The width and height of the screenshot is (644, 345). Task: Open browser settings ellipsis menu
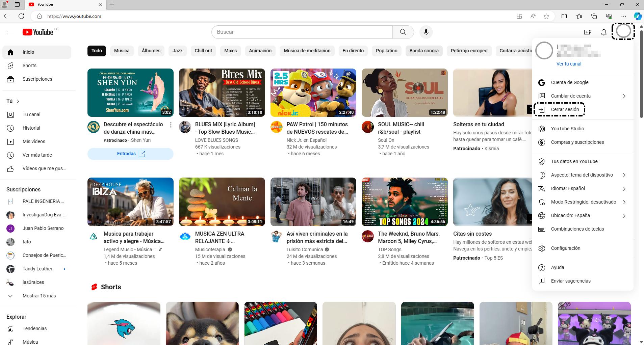[624, 16]
